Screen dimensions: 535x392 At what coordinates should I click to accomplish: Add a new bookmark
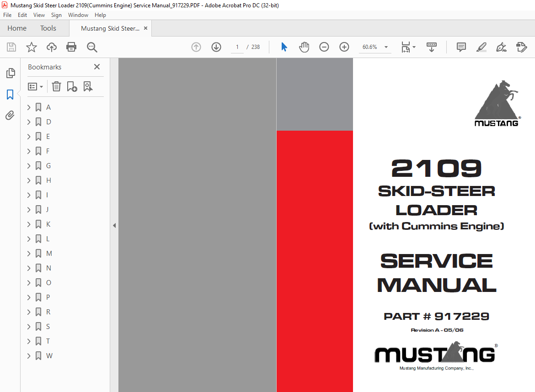pos(72,87)
